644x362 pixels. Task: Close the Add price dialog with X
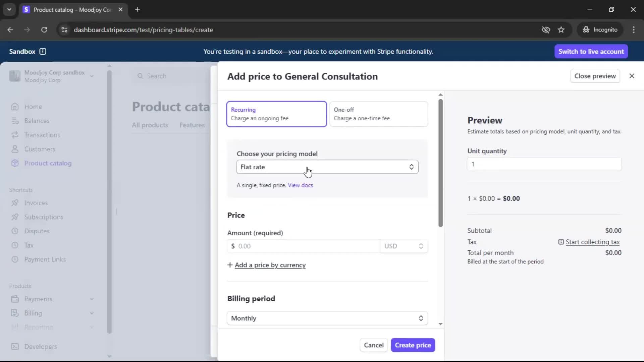click(x=632, y=76)
